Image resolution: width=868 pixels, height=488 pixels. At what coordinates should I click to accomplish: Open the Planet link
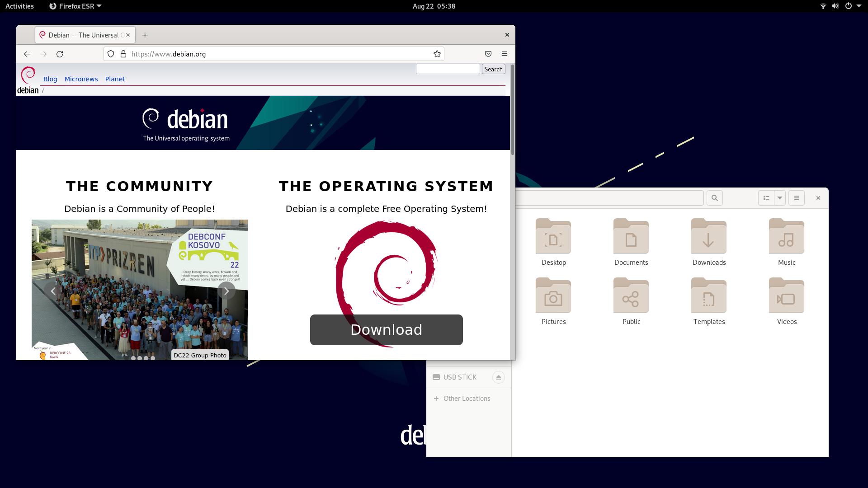tap(115, 79)
